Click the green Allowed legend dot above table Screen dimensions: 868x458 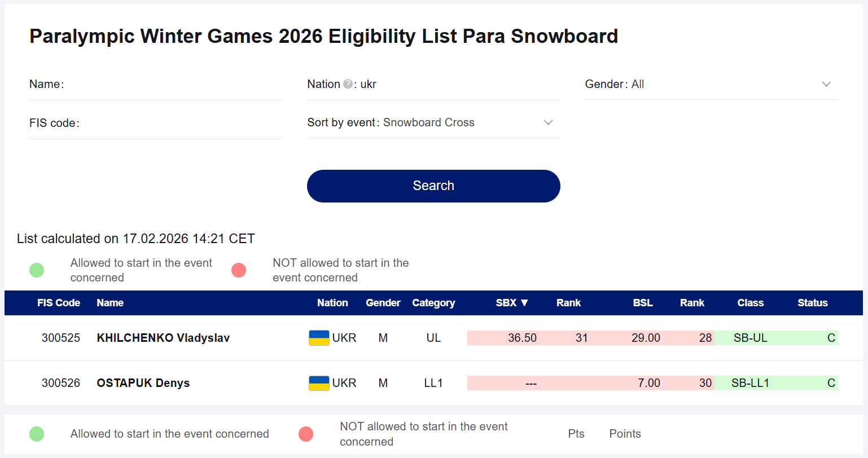pyautogui.click(x=37, y=270)
